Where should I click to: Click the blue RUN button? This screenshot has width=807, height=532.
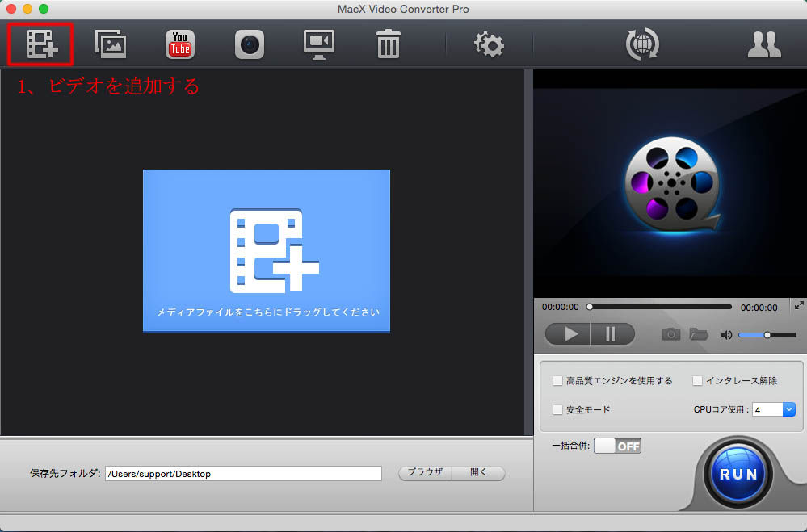738,474
